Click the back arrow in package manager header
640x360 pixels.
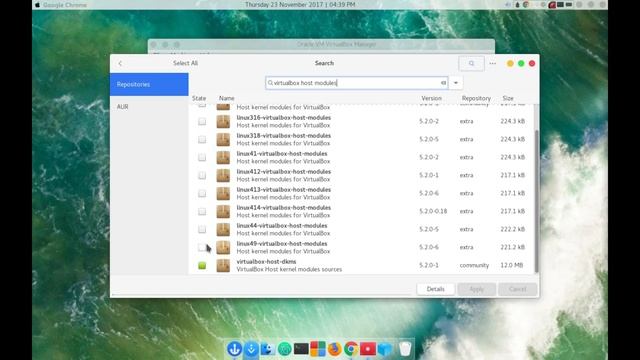point(120,63)
